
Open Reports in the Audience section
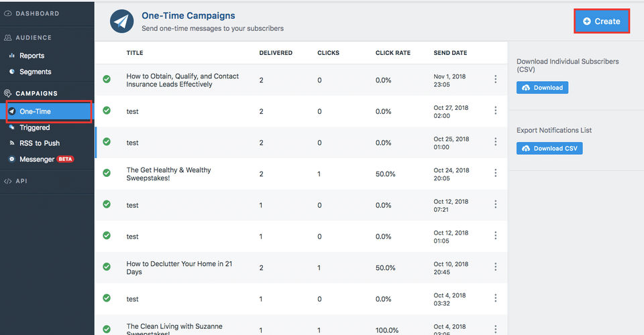pos(32,56)
